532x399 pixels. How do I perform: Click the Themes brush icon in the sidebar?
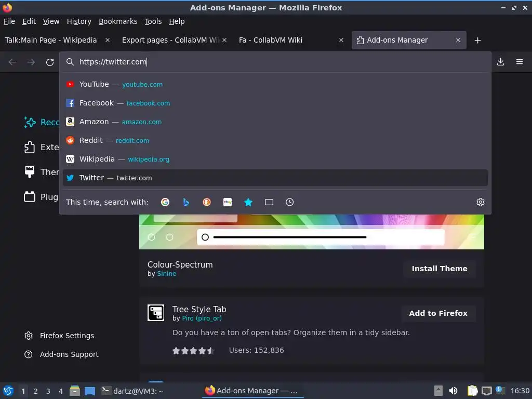pos(30,172)
